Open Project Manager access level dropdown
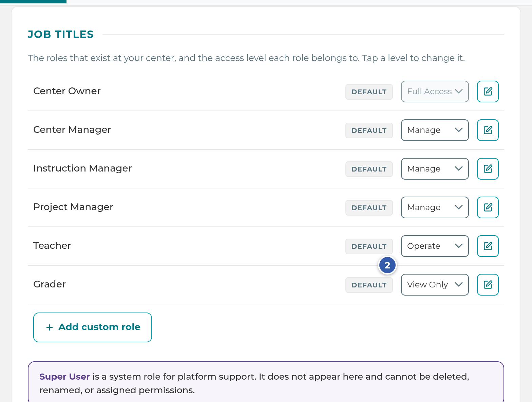 click(435, 207)
